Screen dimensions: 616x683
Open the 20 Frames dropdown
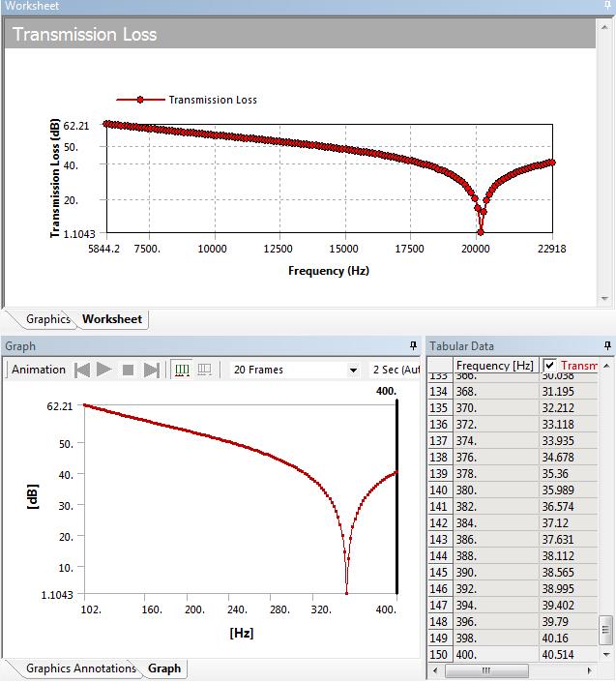(353, 371)
